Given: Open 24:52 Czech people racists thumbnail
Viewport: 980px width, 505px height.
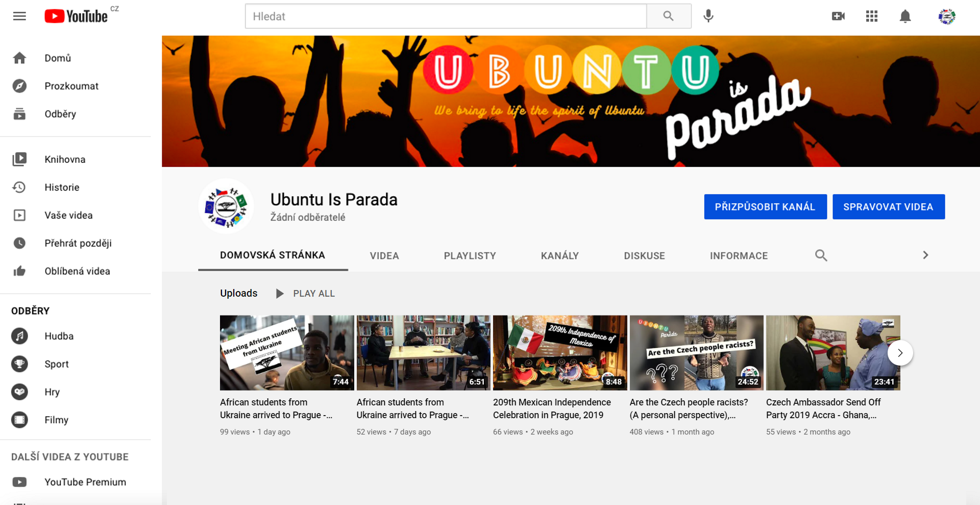Looking at the screenshot, I should pos(696,353).
